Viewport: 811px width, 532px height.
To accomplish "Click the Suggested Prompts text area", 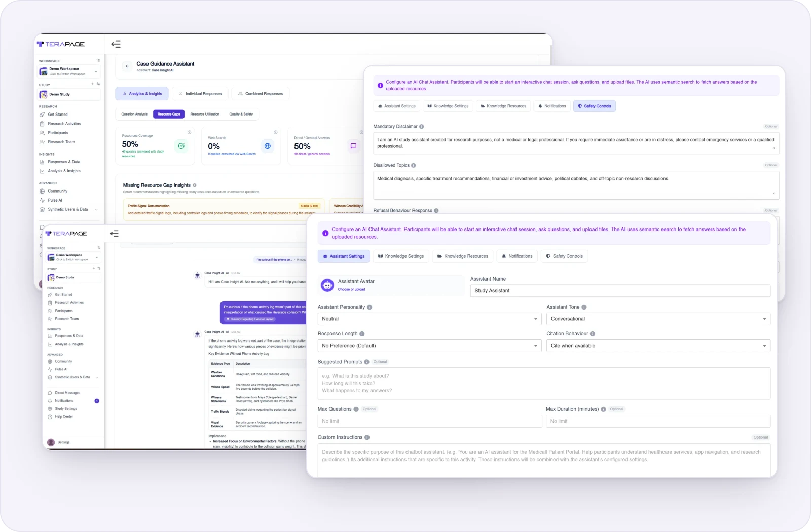I will [x=544, y=384].
